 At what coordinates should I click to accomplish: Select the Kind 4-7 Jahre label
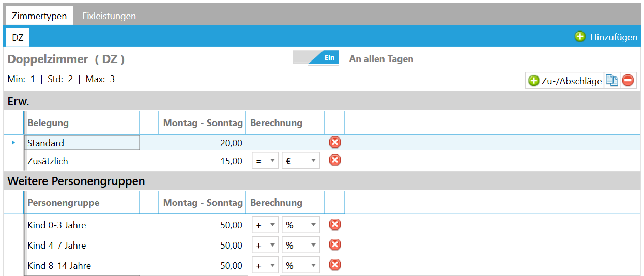click(57, 245)
